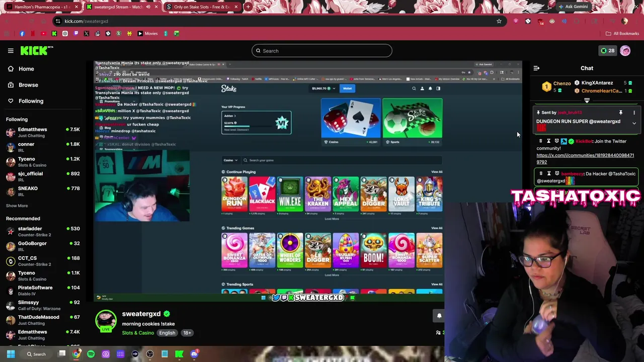644x362 pixels.
Task: Open Spotify from the taskbar
Action: pos(91,354)
